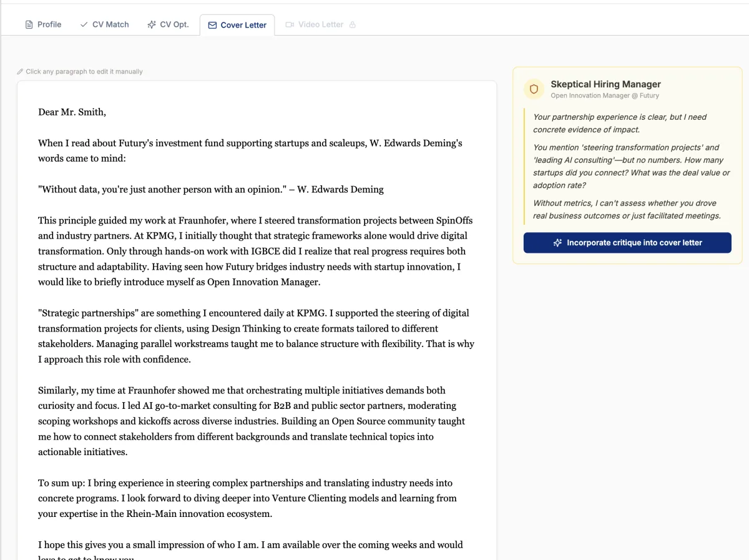The image size is (749, 560).
Task: Click the CV Match checkmark icon
Action: (x=84, y=25)
